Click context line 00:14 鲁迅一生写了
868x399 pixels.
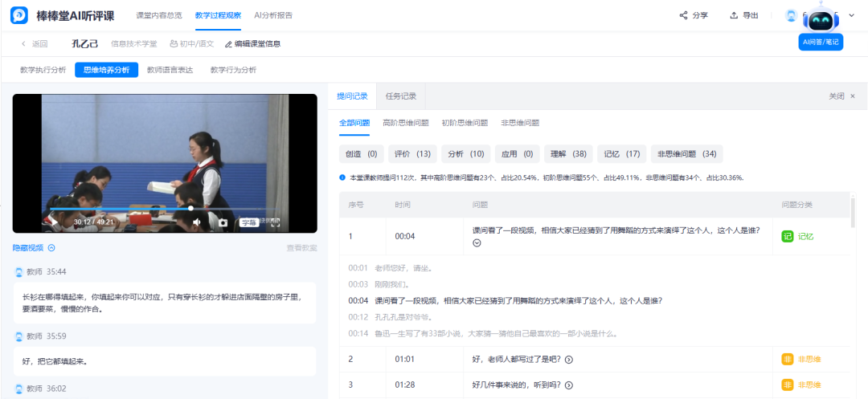[x=483, y=334]
